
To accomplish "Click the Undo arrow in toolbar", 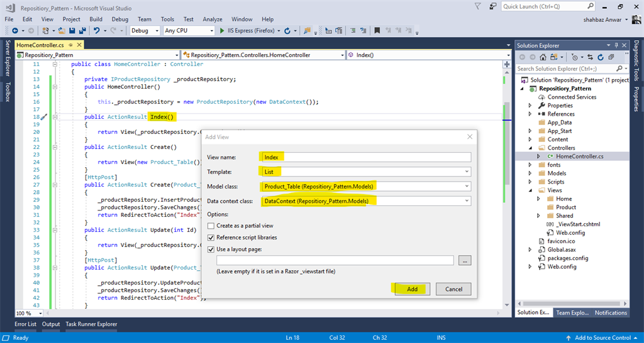I will pos(97,30).
